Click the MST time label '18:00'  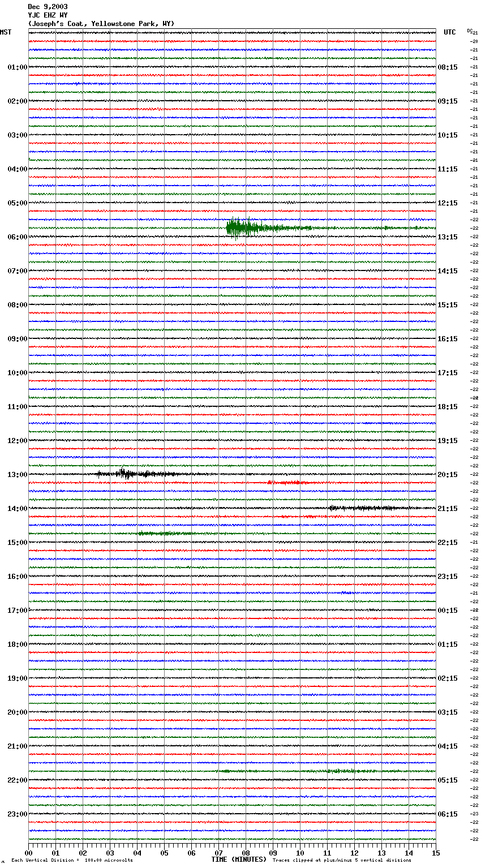point(18,644)
